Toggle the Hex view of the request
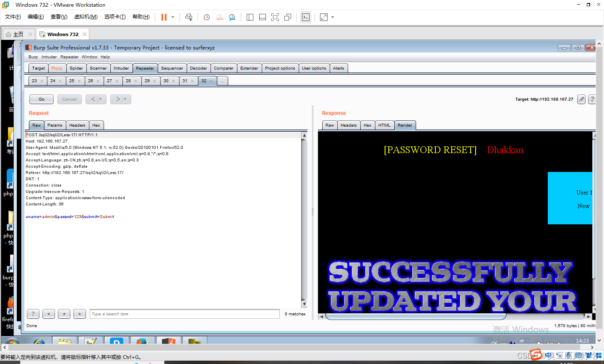The width and height of the screenshot is (604, 364). tap(96, 125)
